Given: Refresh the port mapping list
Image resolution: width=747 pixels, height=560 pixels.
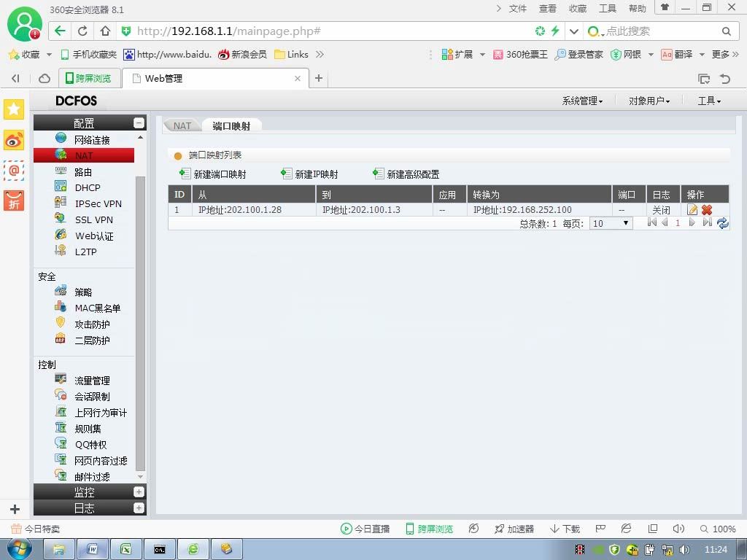Looking at the screenshot, I should pos(723,223).
